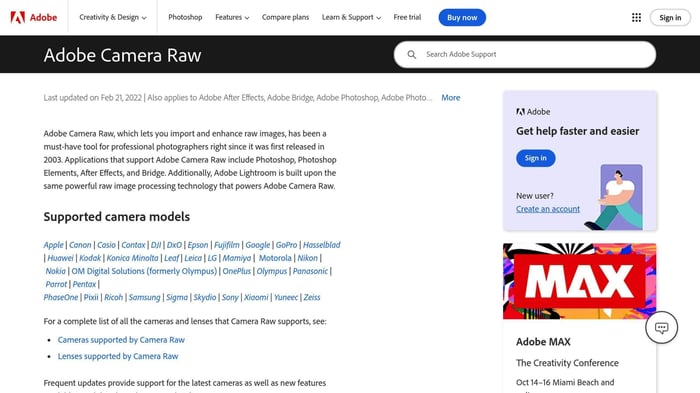Jump to Zeiss camera models
700x393 pixels.
[x=312, y=297]
